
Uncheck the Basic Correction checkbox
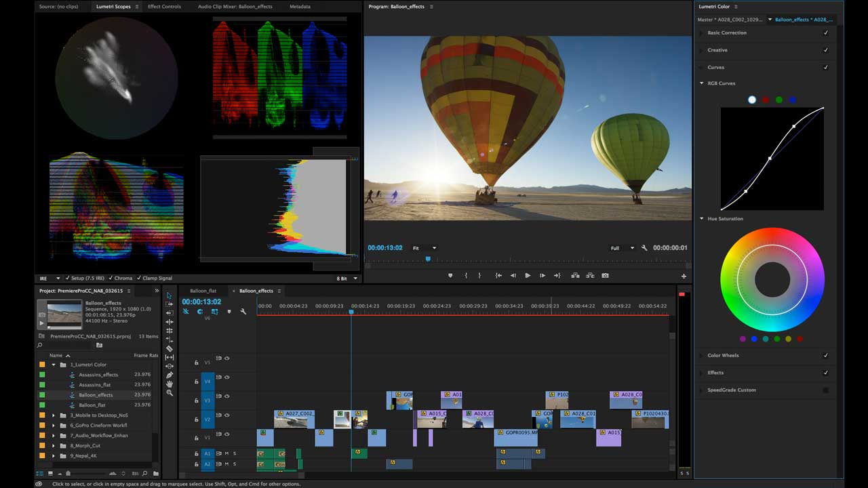click(825, 33)
